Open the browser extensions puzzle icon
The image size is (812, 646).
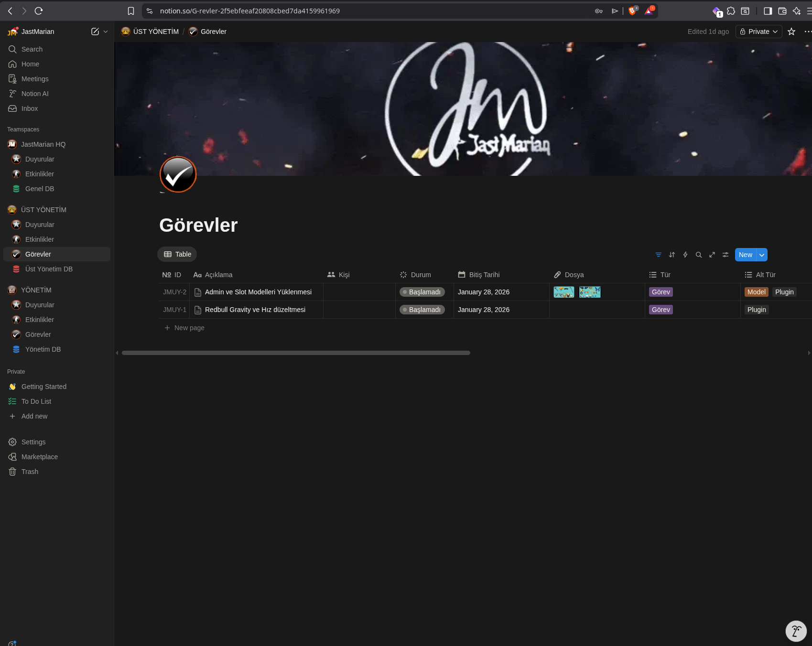[731, 11]
